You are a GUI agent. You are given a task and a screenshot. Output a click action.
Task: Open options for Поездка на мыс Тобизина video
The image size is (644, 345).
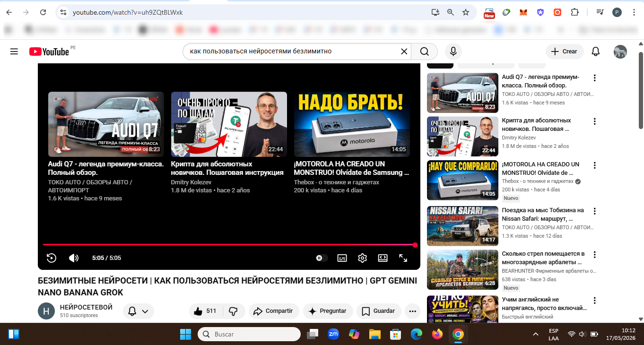click(595, 211)
